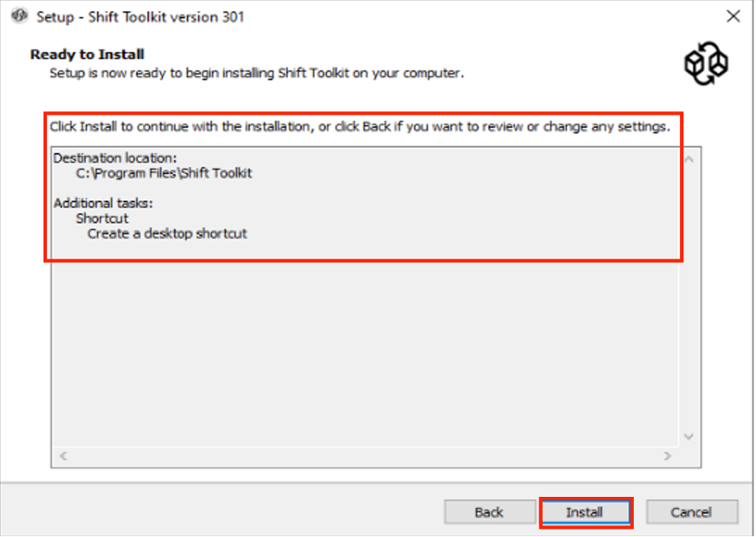Go Back to the previous setup step

pyautogui.click(x=489, y=512)
